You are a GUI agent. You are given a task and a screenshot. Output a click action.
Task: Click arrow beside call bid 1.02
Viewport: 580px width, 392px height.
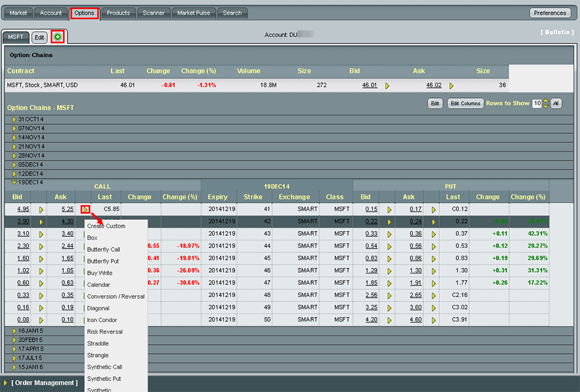click(x=41, y=271)
